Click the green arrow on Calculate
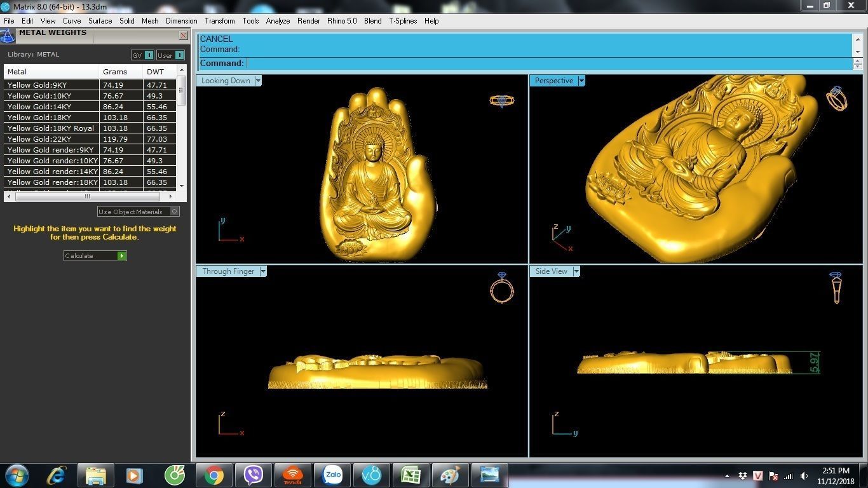 (121, 255)
